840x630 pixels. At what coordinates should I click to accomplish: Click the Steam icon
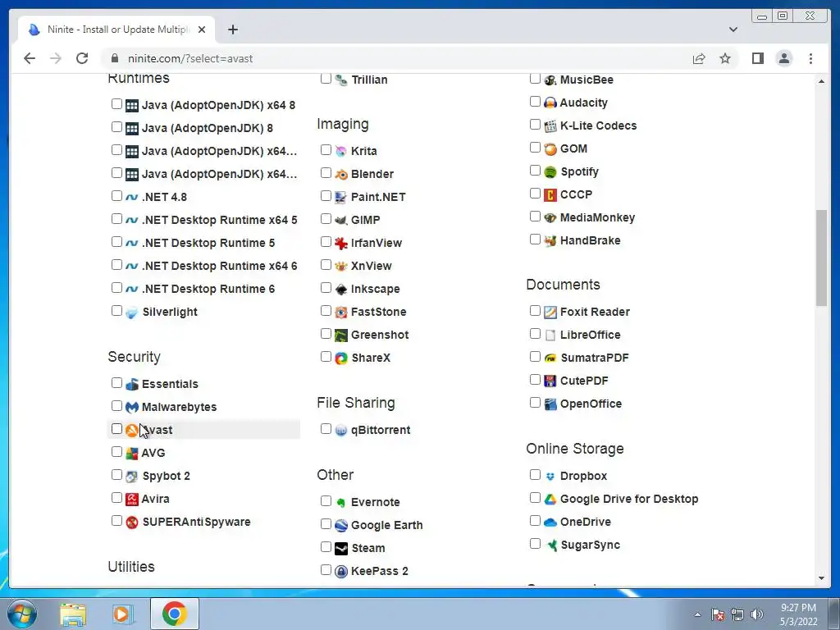(341, 549)
